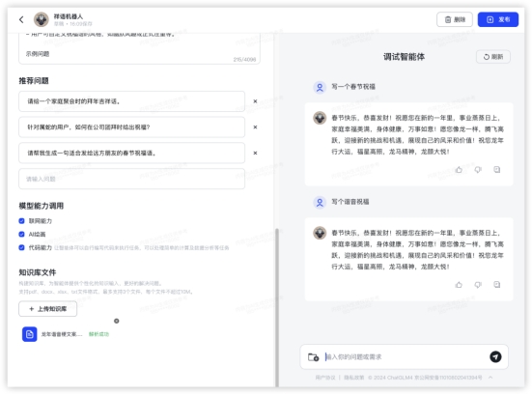
Task: Click the blue 发布 button
Action: pos(498,19)
